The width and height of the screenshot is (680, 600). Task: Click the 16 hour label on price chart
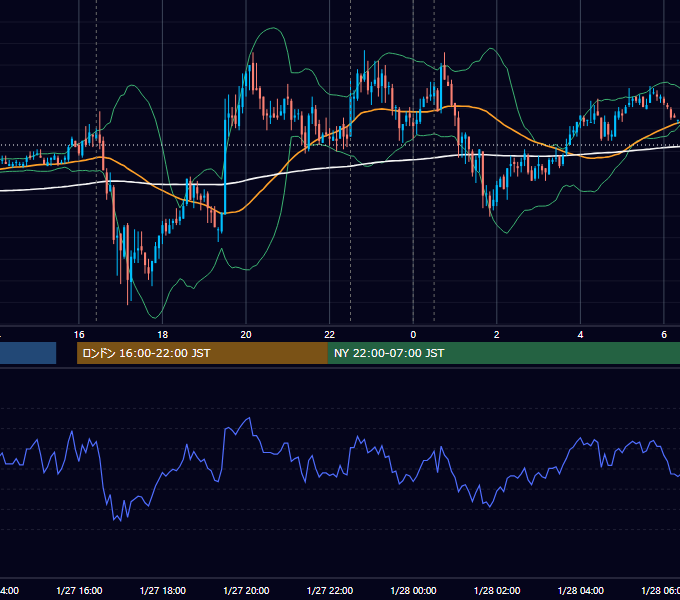click(79, 335)
